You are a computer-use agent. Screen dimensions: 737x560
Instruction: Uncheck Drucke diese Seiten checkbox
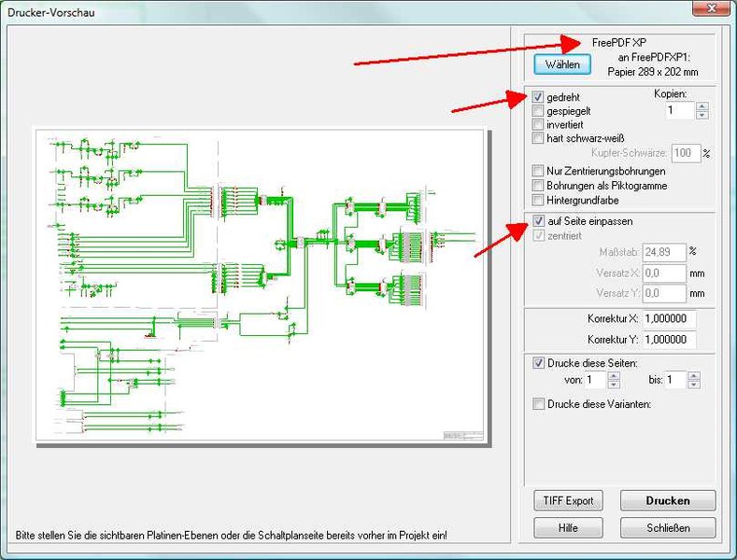(538, 363)
